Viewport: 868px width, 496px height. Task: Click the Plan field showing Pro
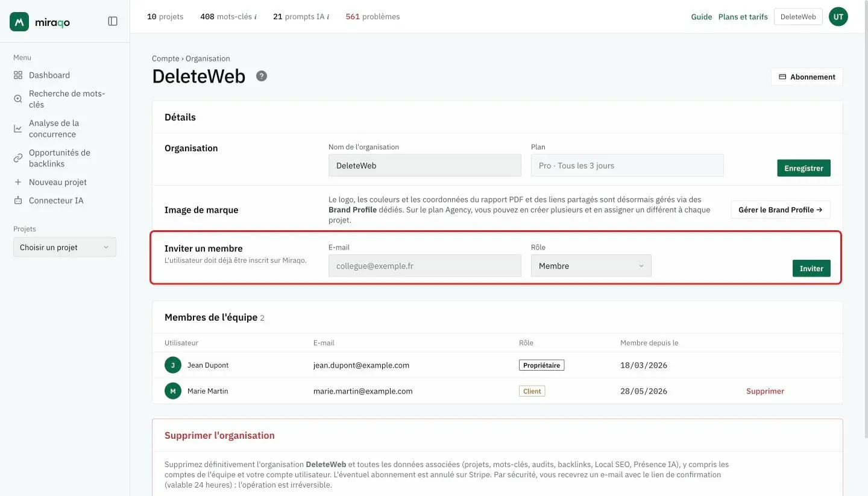coord(627,166)
